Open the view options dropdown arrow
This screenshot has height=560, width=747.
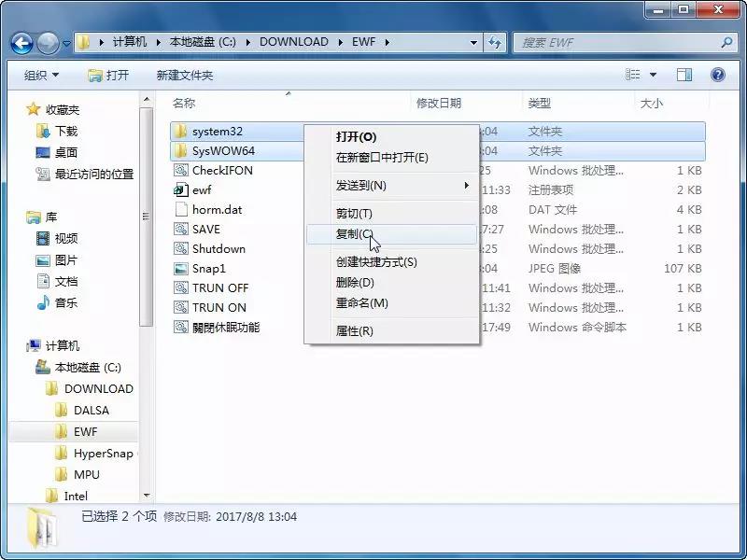(653, 75)
